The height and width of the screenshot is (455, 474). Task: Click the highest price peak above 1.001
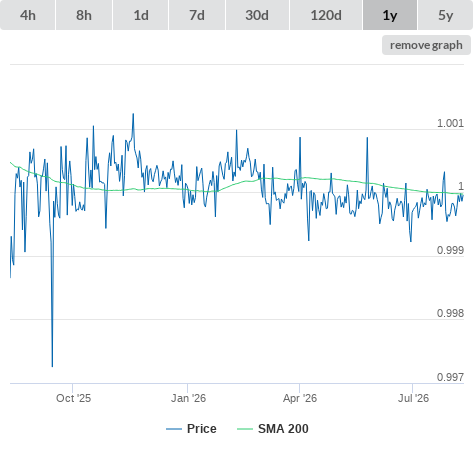pos(133,114)
